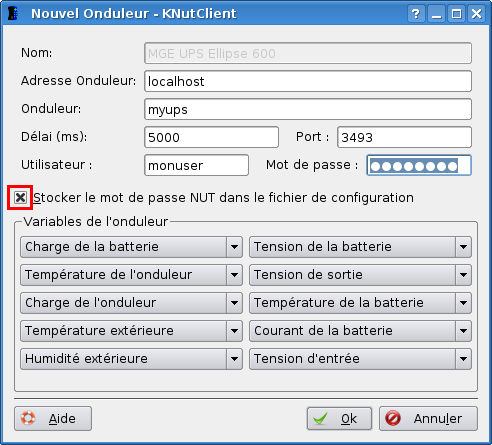The image size is (492, 445).
Task: Confirm with the Ok button
Action: point(339,418)
